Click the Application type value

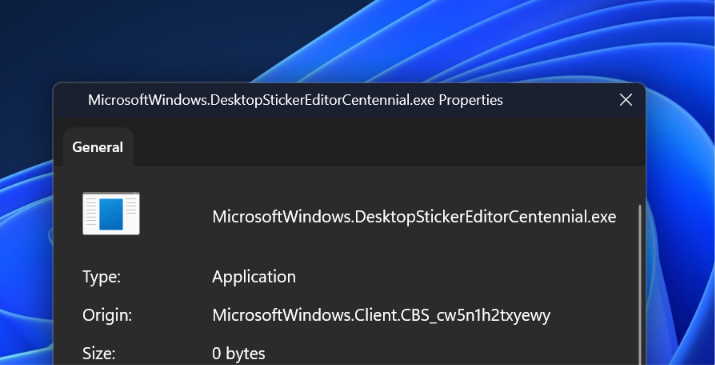tap(254, 277)
